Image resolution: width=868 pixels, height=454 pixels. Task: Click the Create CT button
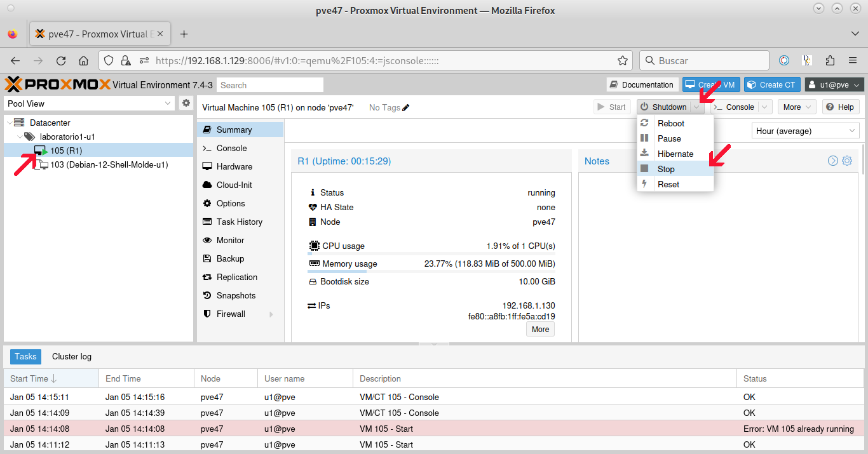[771, 84]
